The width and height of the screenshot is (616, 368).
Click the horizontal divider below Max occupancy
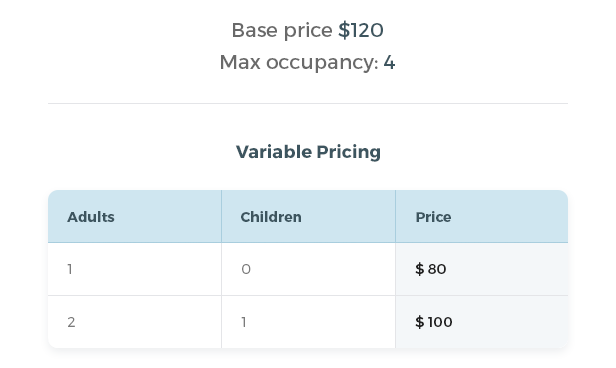pos(308,104)
